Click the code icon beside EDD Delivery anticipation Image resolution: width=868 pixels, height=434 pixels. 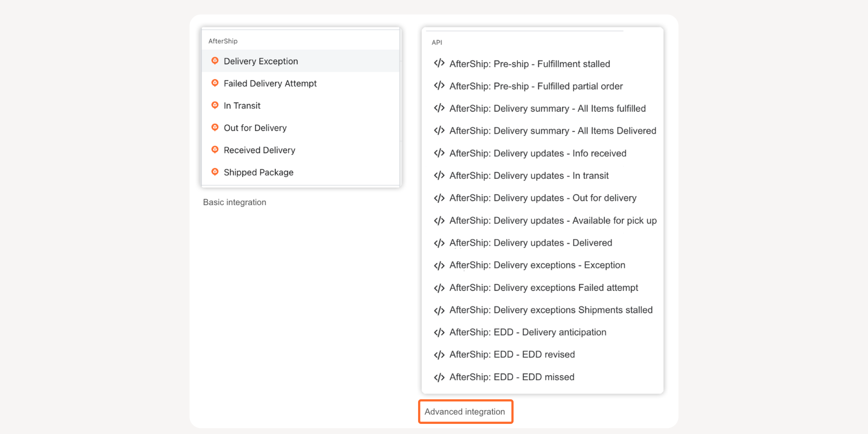(x=439, y=332)
